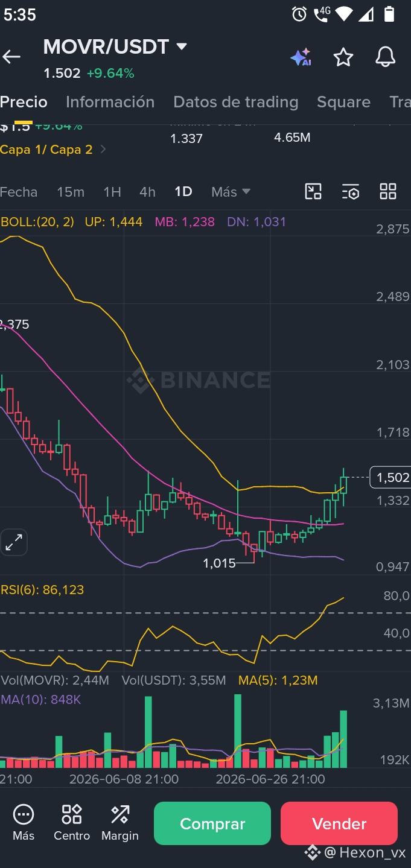The height and width of the screenshot is (868, 411).
Task: Tap the MA(10): 848K label
Action: point(40,700)
